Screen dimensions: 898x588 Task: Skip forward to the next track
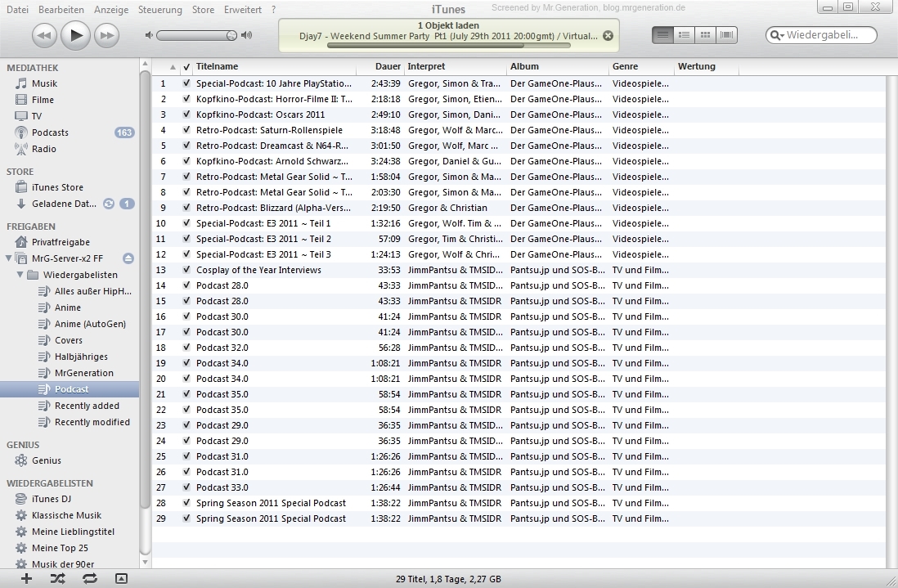click(106, 35)
